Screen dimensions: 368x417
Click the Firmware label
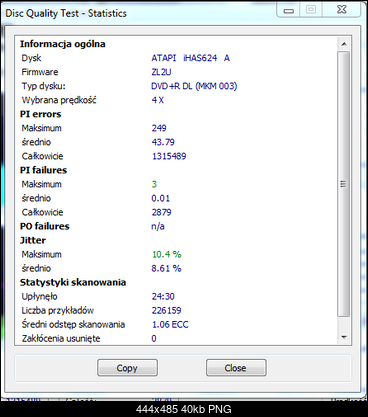tap(40, 72)
